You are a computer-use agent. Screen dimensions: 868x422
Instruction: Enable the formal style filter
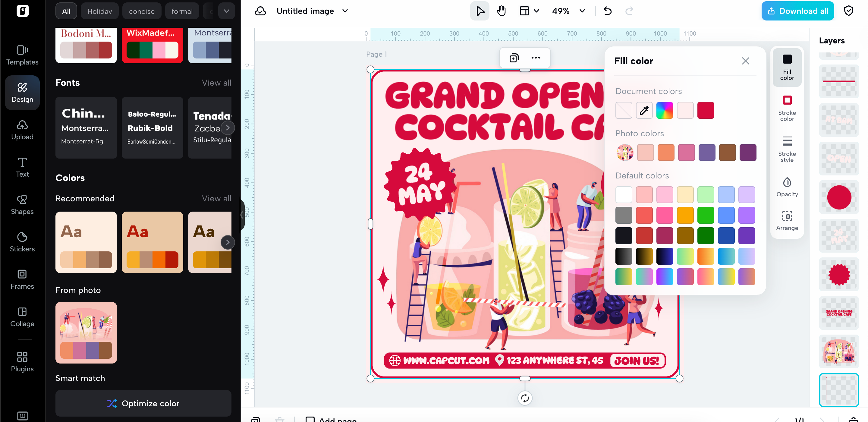(x=182, y=11)
